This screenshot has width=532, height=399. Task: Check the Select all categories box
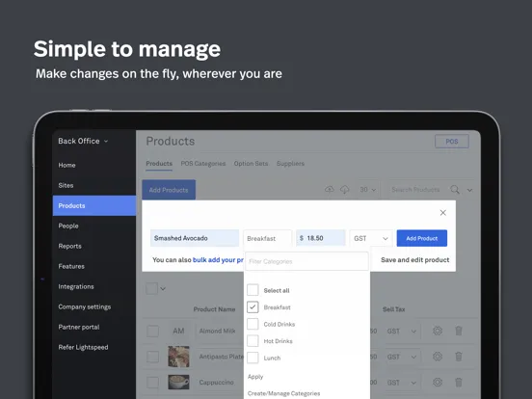point(253,290)
